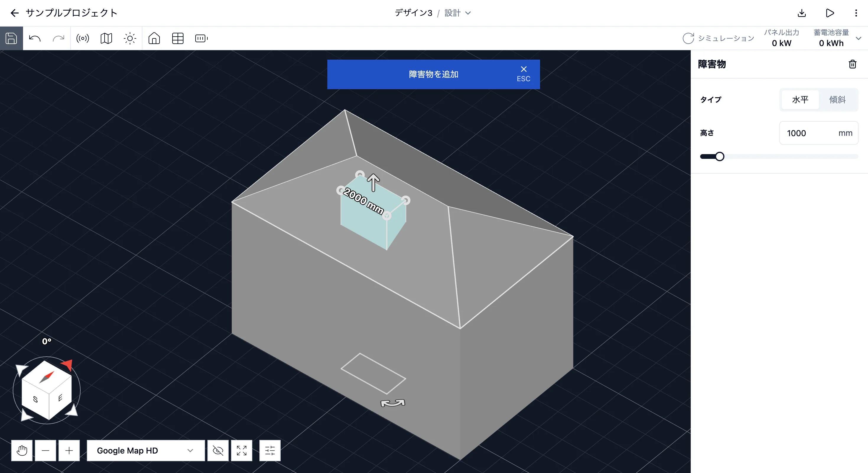The height and width of the screenshot is (473, 868).
Task: Close 障害物を追加 banner with ESC
Action: tap(523, 74)
